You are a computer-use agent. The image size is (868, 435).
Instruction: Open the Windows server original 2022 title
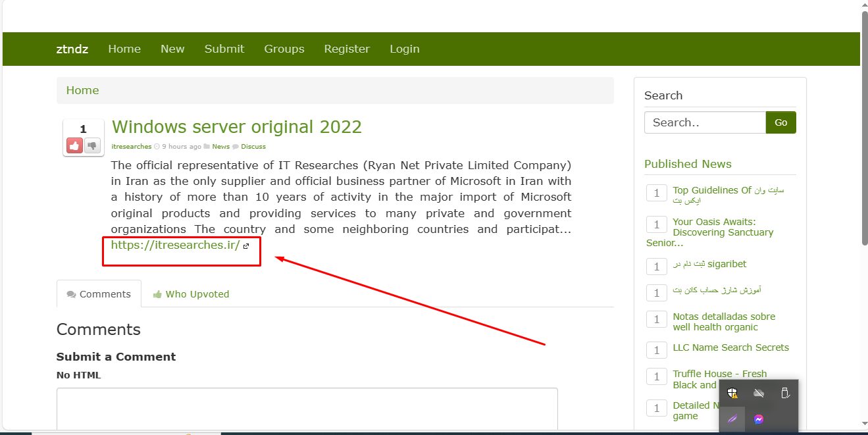pyautogui.click(x=237, y=126)
